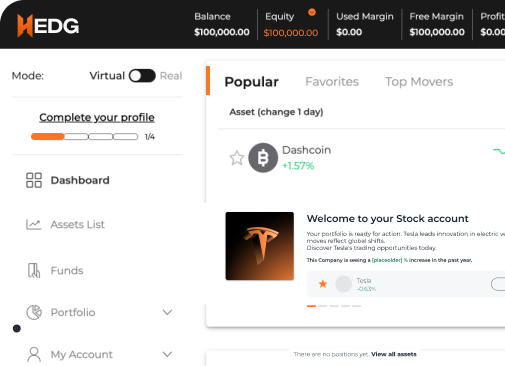Click the HEDG logo
Viewport: 505px width, 366px height.
48,25
